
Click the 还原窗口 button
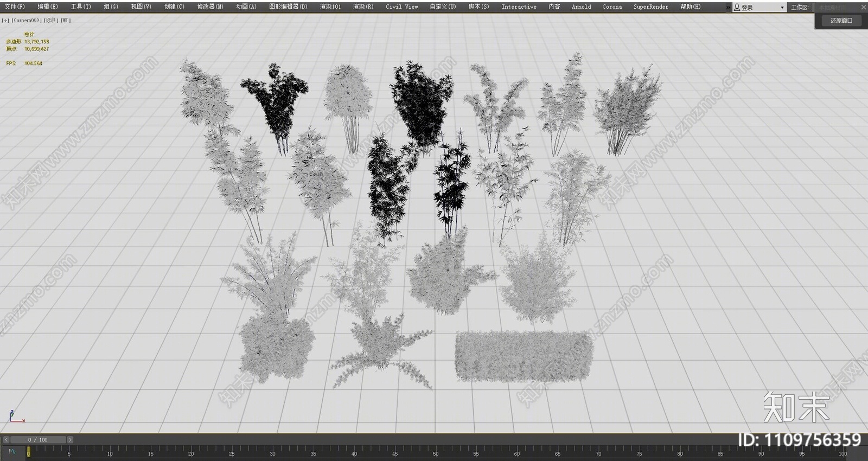click(841, 21)
